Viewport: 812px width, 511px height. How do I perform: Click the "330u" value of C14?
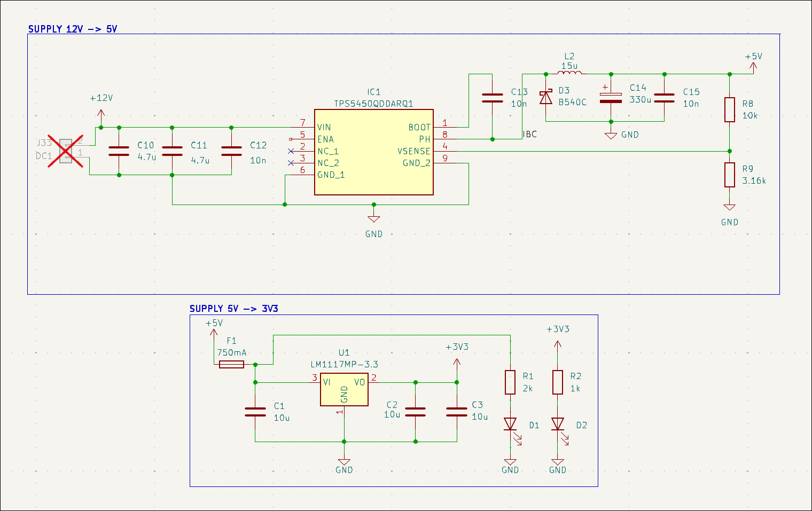tap(640, 99)
